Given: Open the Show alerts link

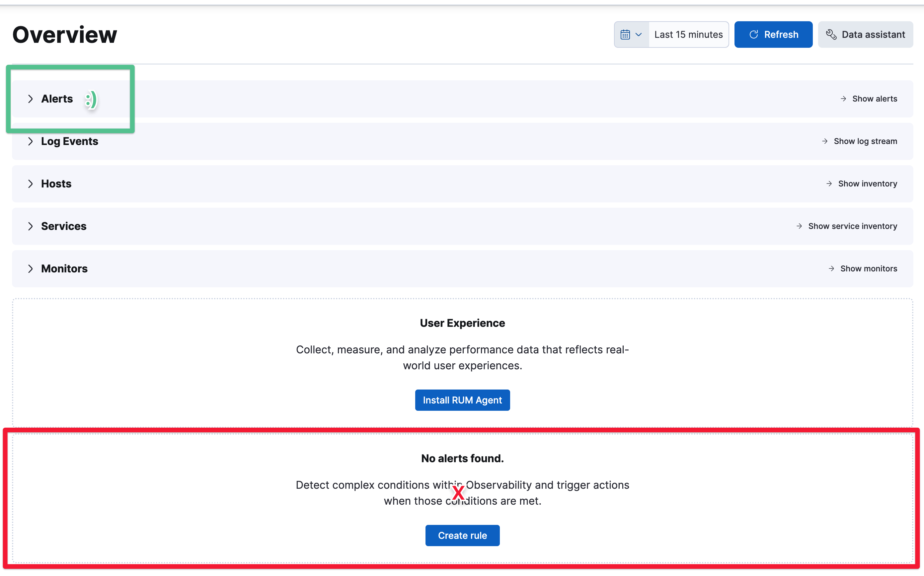Looking at the screenshot, I should click(x=875, y=98).
